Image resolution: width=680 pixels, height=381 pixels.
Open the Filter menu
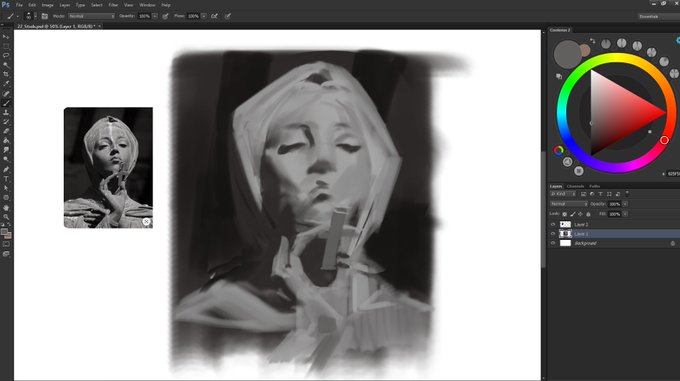(x=113, y=5)
